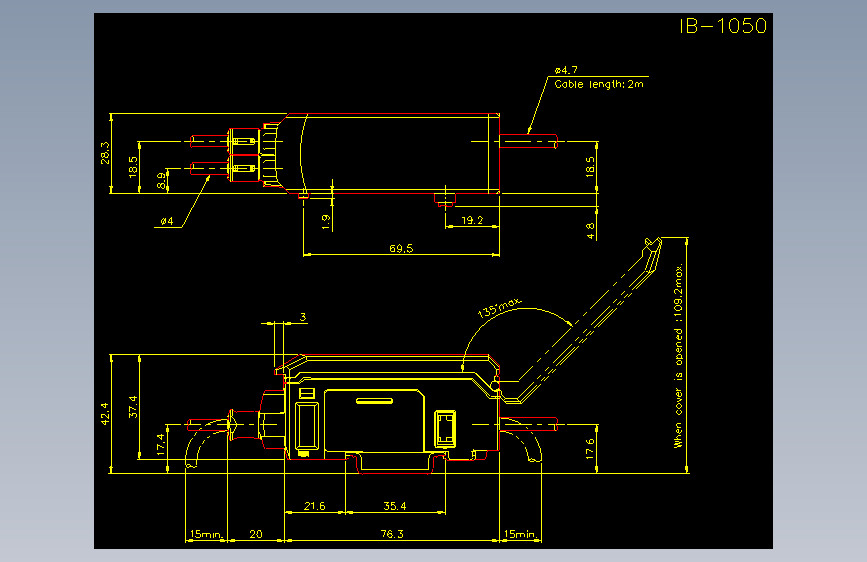Select the 19.2 dimension value
Image resolution: width=867 pixels, height=562 pixels.
(x=472, y=220)
